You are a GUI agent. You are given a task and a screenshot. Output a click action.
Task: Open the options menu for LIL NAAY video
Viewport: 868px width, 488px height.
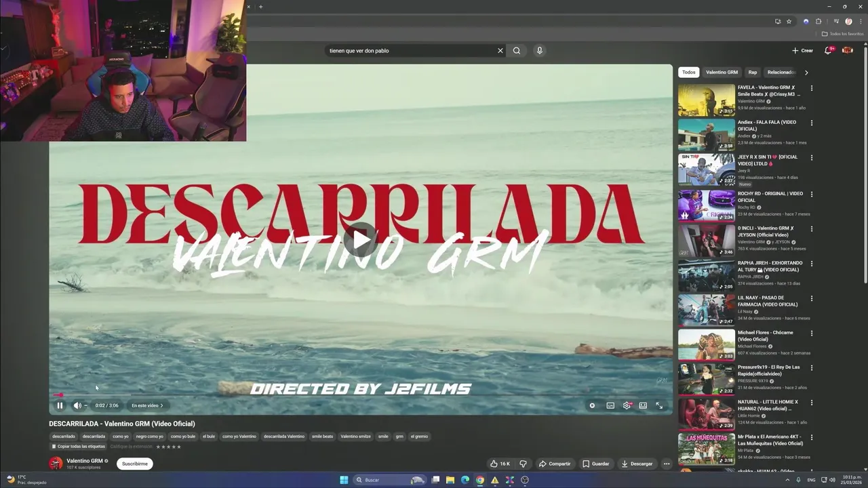(812, 298)
